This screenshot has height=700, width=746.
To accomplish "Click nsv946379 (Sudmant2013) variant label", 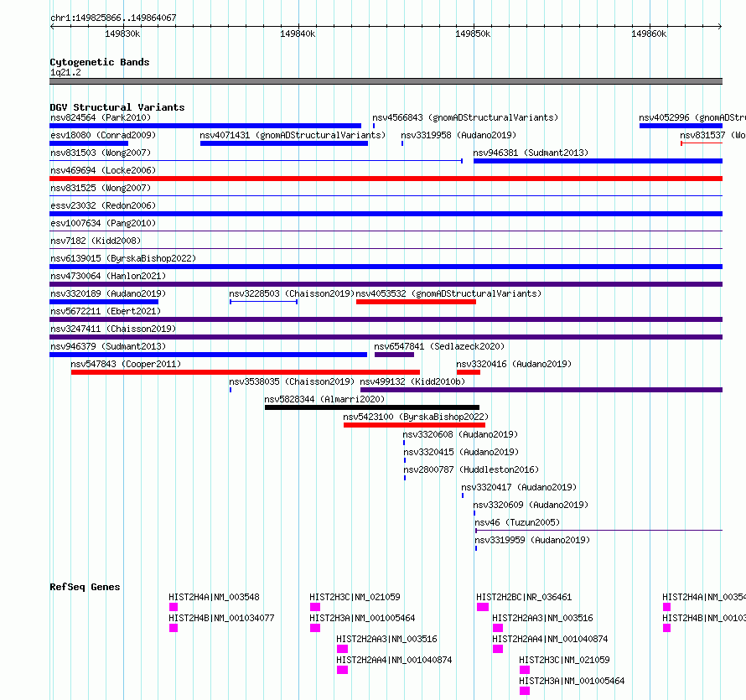I will (108, 346).
